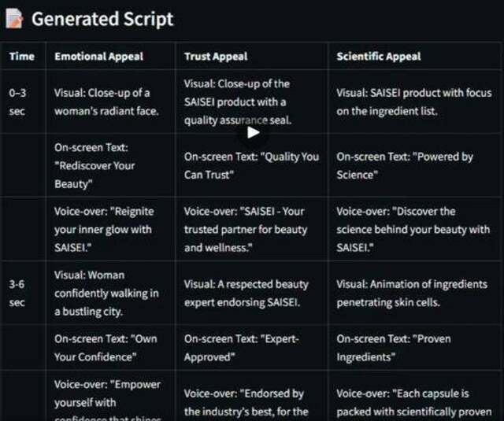Click the 3-6 sec time cell
The width and height of the screenshot is (504, 421).
[23, 294]
